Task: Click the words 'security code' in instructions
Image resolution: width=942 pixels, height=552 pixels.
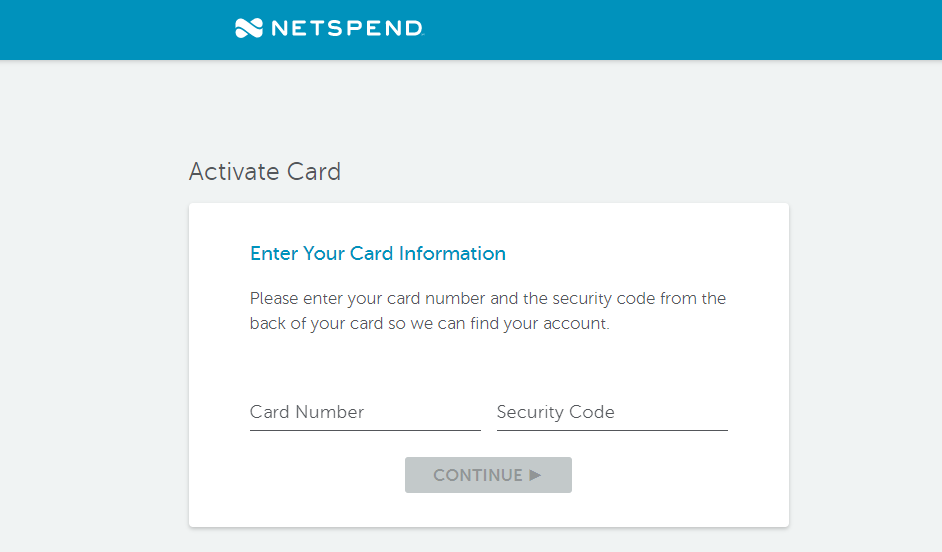Action: pos(604,299)
